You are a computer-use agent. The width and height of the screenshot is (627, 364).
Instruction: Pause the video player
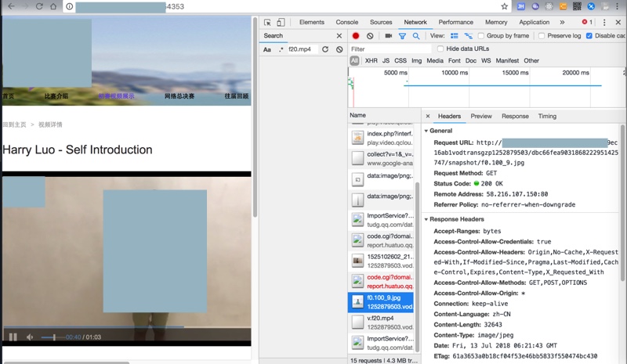[x=13, y=337]
